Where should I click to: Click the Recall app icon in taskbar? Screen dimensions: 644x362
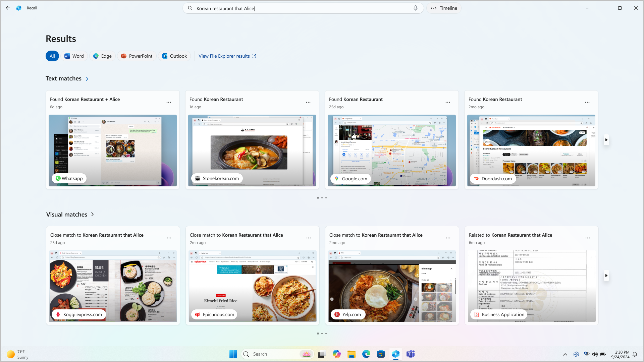[x=395, y=354]
